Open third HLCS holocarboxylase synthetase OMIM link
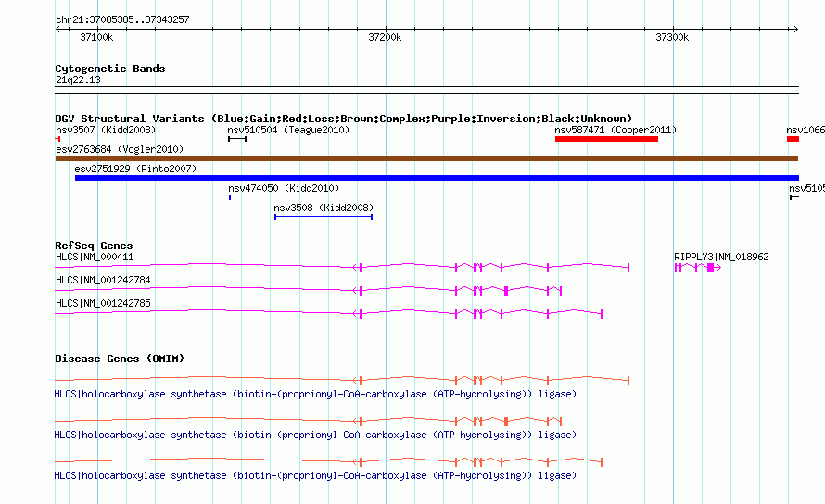 [315, 475]
